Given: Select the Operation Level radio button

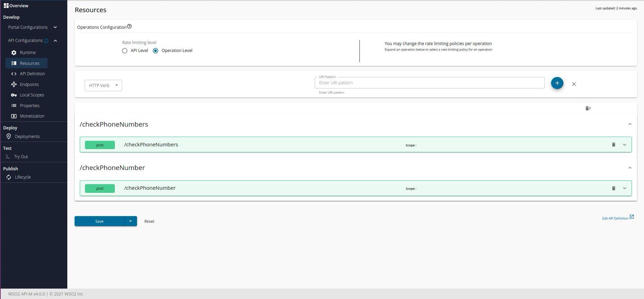Looking at the screenshot, I should [155, 51].
